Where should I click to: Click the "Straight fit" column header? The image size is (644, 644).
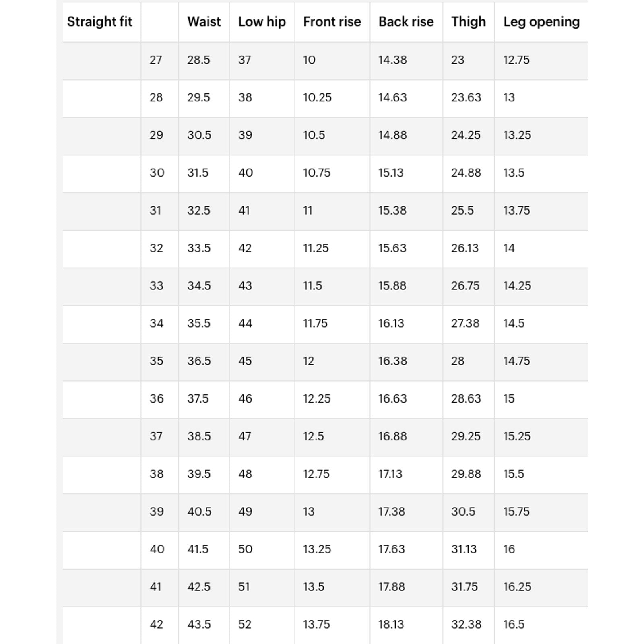pyautogui.click(x=99, y=22)
